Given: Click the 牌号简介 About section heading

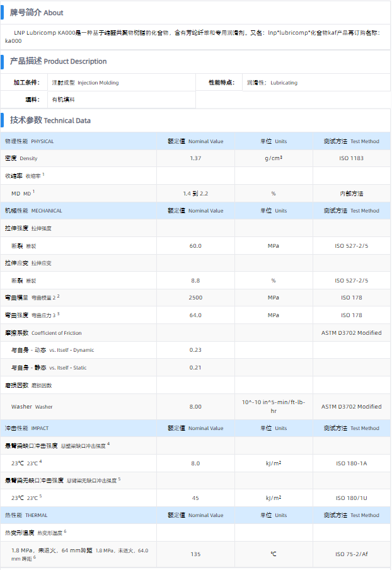Looking at the screenshot, I should pyautogui.click(x=37, y=13).
